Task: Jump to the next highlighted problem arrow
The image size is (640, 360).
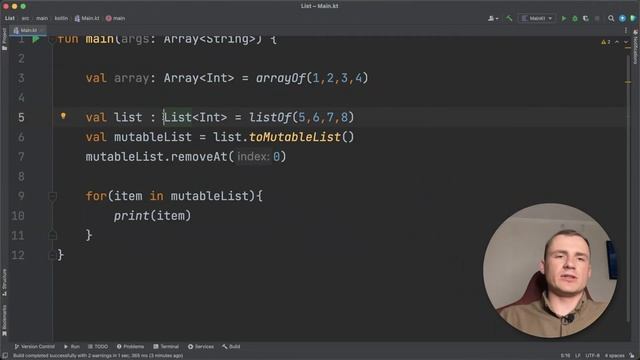Action: (626, 42)
